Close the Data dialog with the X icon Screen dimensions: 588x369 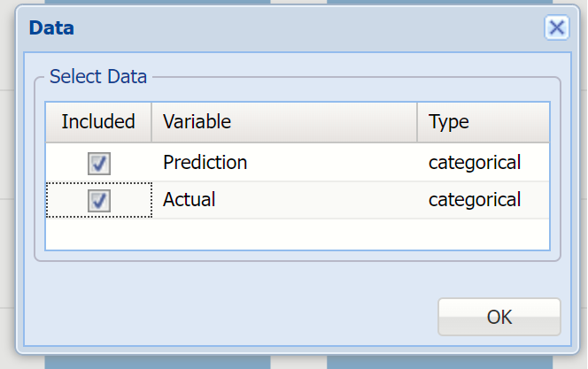(556, 27)
